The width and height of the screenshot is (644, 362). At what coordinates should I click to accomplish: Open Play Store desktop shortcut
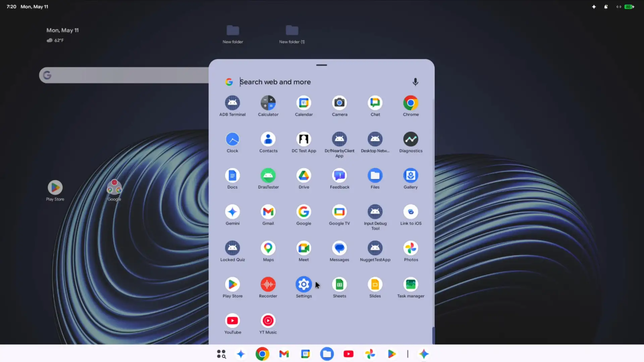coord(55,190)
